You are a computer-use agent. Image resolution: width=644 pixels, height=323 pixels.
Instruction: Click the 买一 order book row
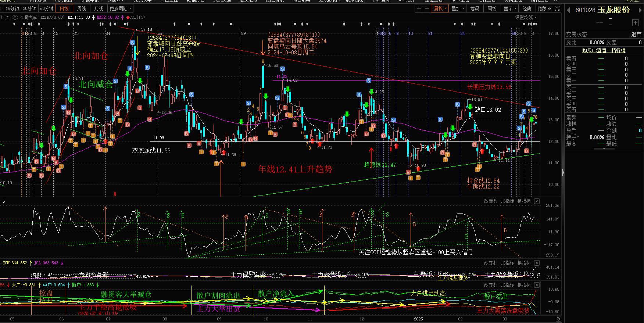click(x=604, y=87)
